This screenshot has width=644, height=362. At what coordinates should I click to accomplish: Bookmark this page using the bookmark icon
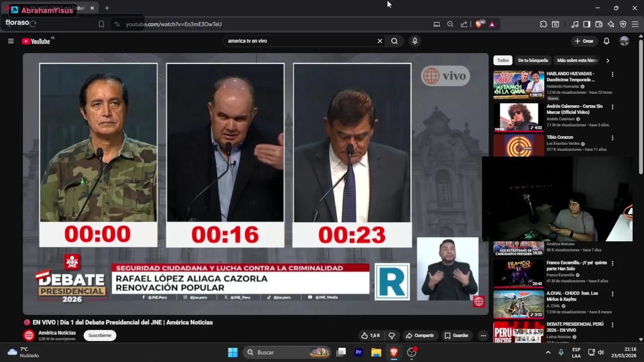(x=101, y=24)
